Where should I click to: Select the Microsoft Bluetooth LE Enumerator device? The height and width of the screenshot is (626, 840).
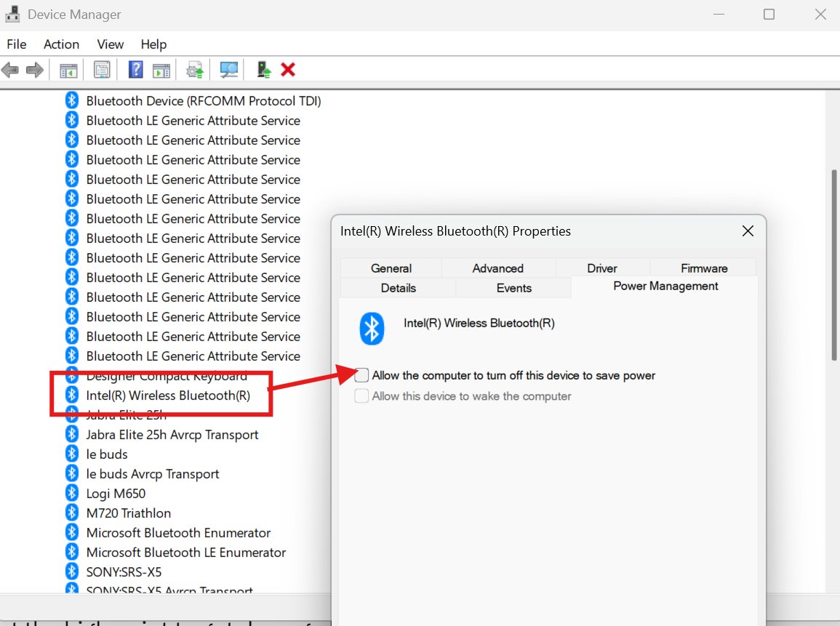click(186, 552)
